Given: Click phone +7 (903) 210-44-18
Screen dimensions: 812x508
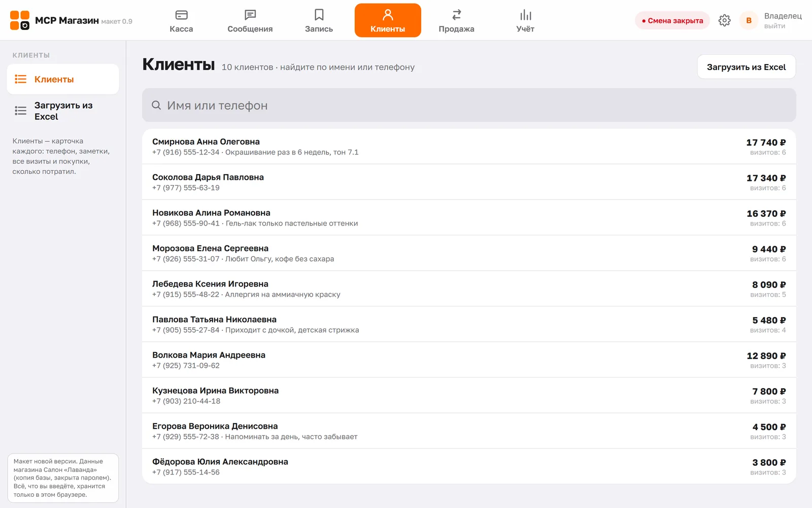Looking at the screenshot, I should 186,401.
